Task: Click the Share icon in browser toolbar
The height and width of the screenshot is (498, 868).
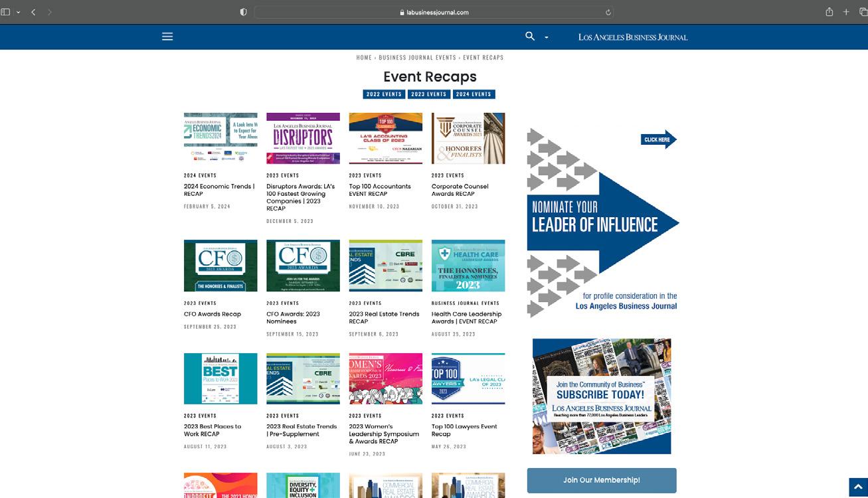Action: tap(829, 12)
